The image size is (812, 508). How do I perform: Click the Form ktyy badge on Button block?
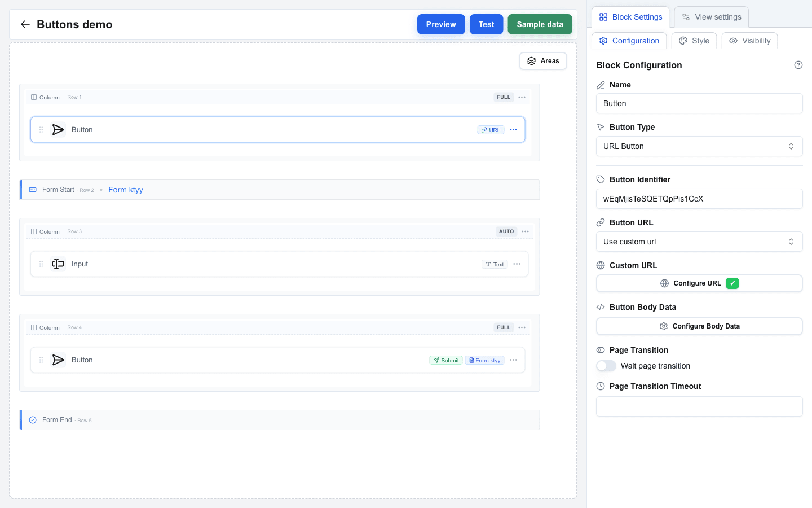485,360
